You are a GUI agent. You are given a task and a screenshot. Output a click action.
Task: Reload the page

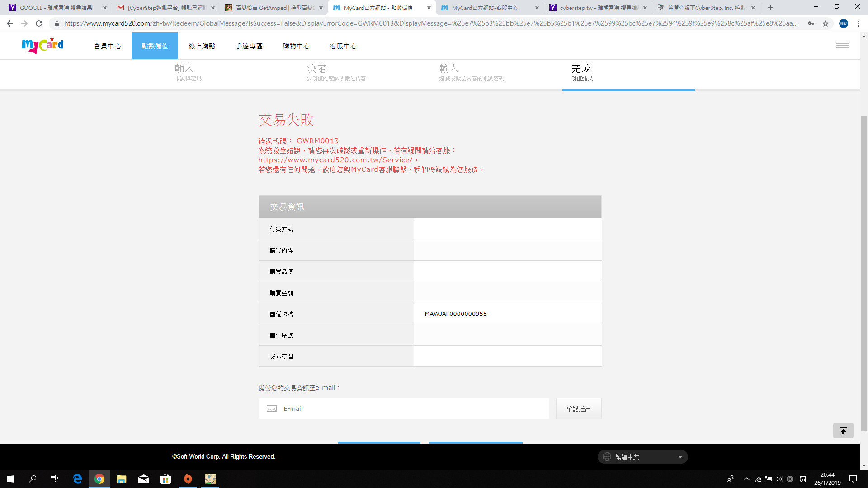39,23
